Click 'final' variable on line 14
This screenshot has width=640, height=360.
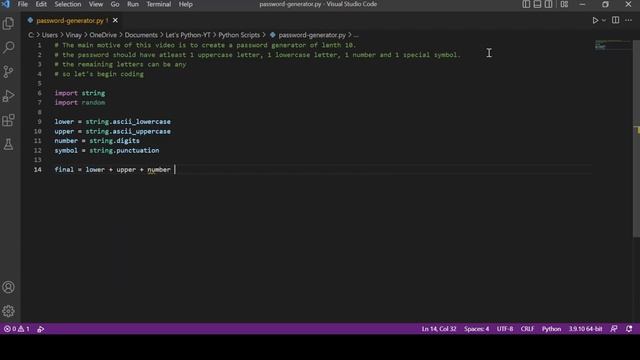tap(64, 170)
